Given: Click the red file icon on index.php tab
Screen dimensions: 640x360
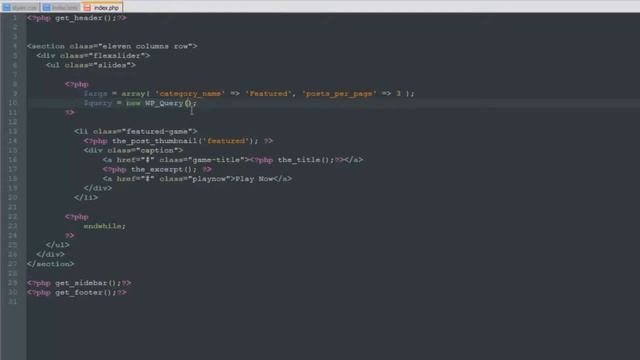Looking at the screenshot, I should coord(87,8).
